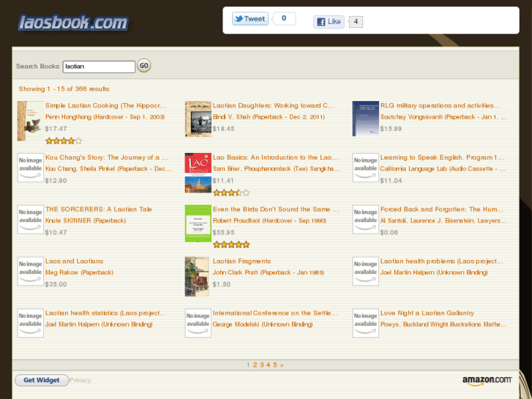Viewport: 532px width, 399px height.
Task: Go to results page 5
Action: tap(275, 365)
